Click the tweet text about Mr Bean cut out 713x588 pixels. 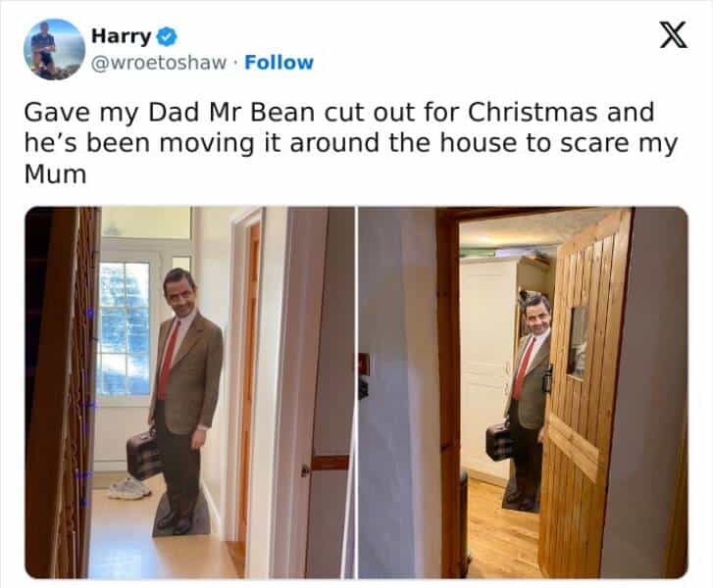pos(350,142)
